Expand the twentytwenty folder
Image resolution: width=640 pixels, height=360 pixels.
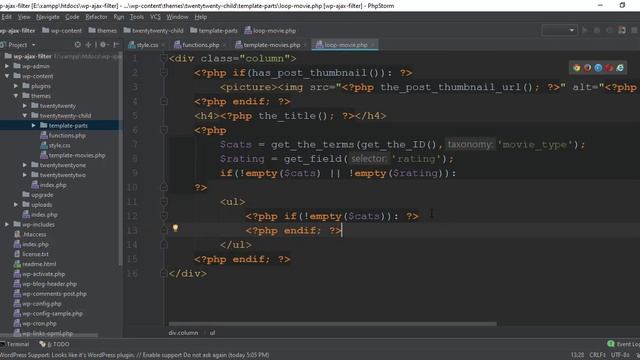click(x=25, y=106)
